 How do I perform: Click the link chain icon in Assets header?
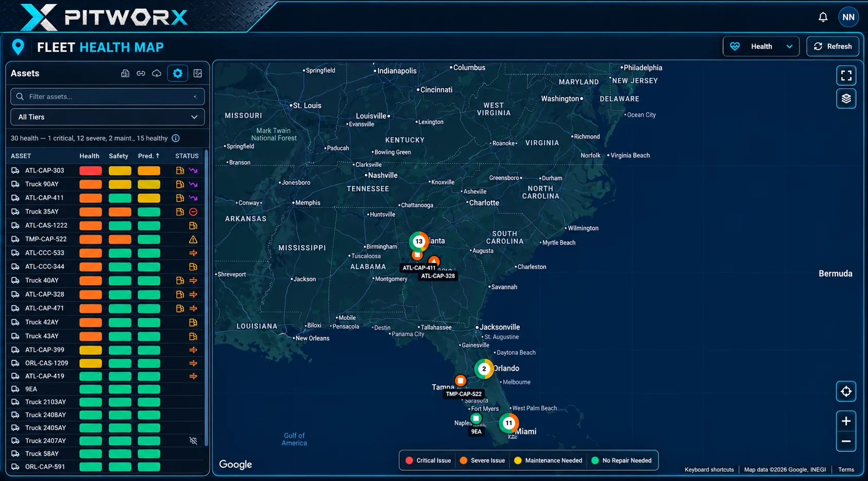141,74
